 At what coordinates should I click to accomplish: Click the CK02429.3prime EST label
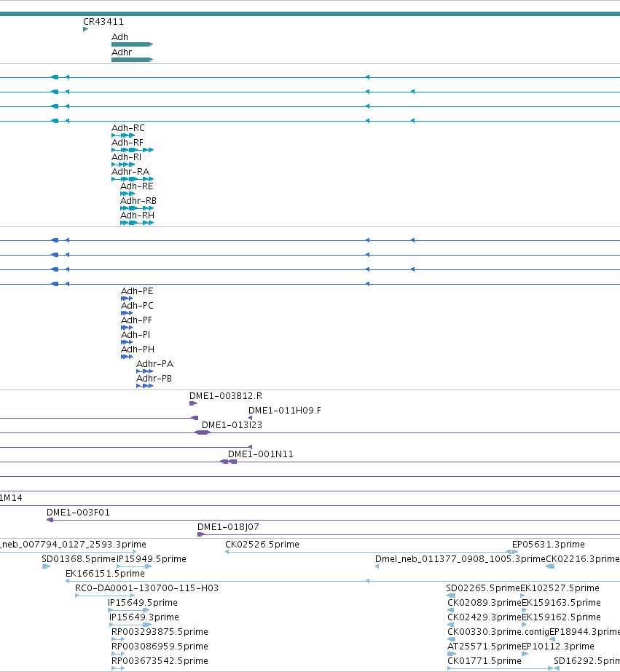click(x=484, y=617)
